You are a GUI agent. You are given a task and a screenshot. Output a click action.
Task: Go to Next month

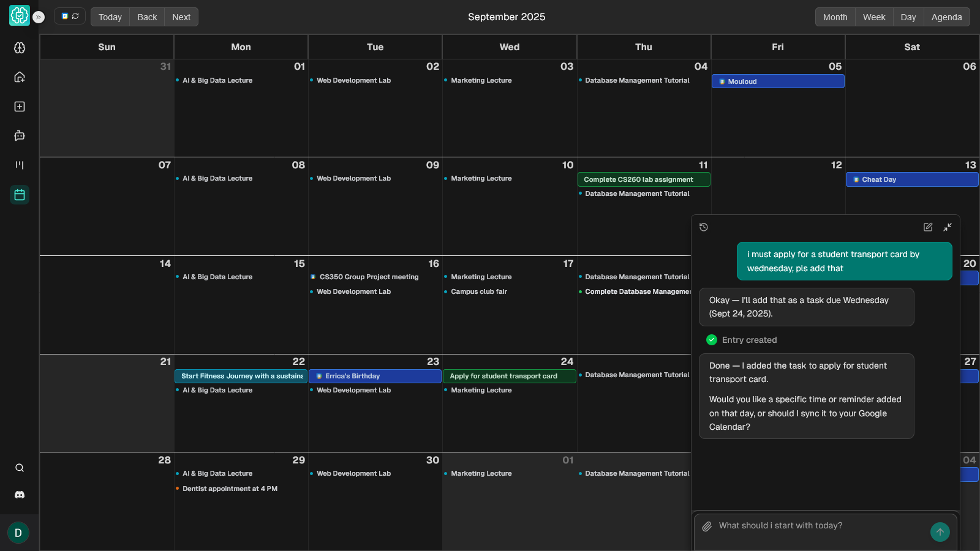click(x=181, y=17)
